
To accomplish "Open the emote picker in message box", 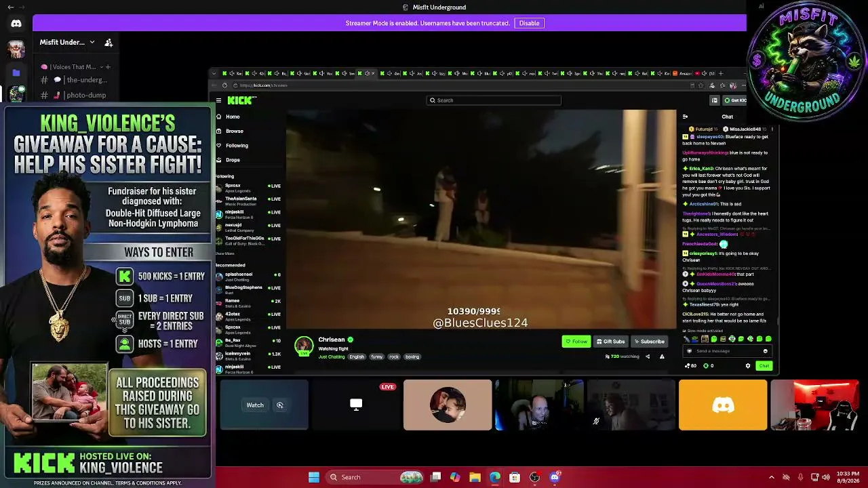I will (x=766, y=351).
